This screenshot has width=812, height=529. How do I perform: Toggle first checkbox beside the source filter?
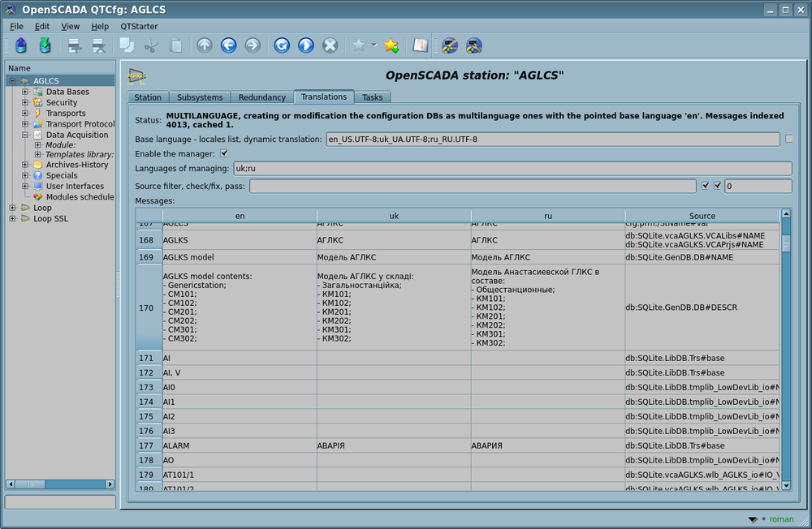click(705, 186)
